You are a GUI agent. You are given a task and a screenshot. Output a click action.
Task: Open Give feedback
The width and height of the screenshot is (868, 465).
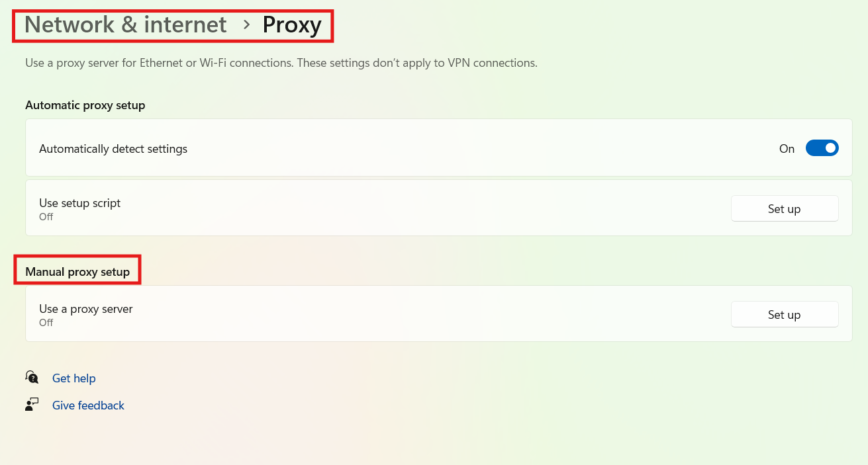[88, 405]
